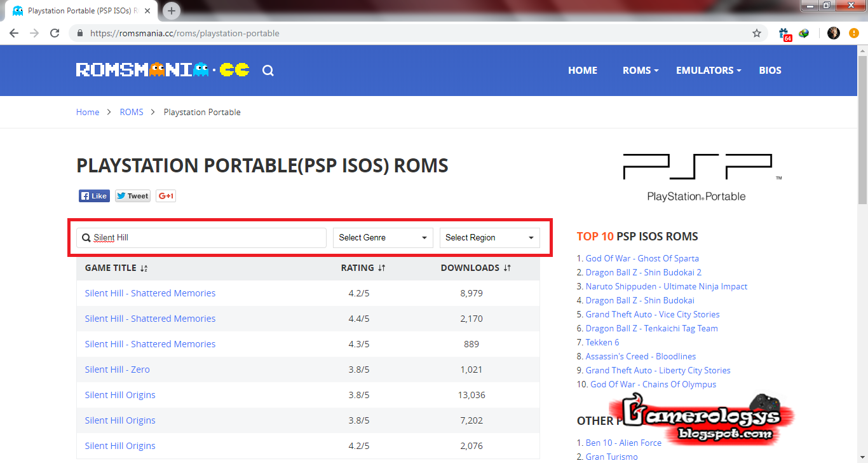Go to HOME in the navigation bar
Viewport: 868px width, 463px height.
(x=583, y=71)
